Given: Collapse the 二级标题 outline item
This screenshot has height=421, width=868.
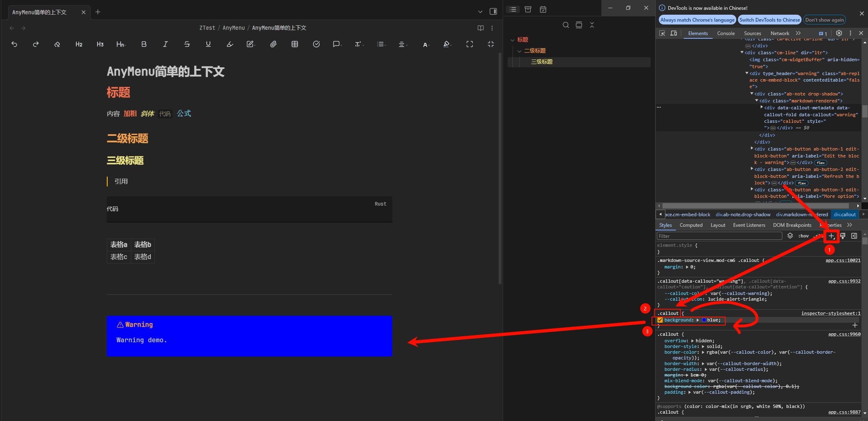Looking at the screenshot, I should [x=519, y=51].
